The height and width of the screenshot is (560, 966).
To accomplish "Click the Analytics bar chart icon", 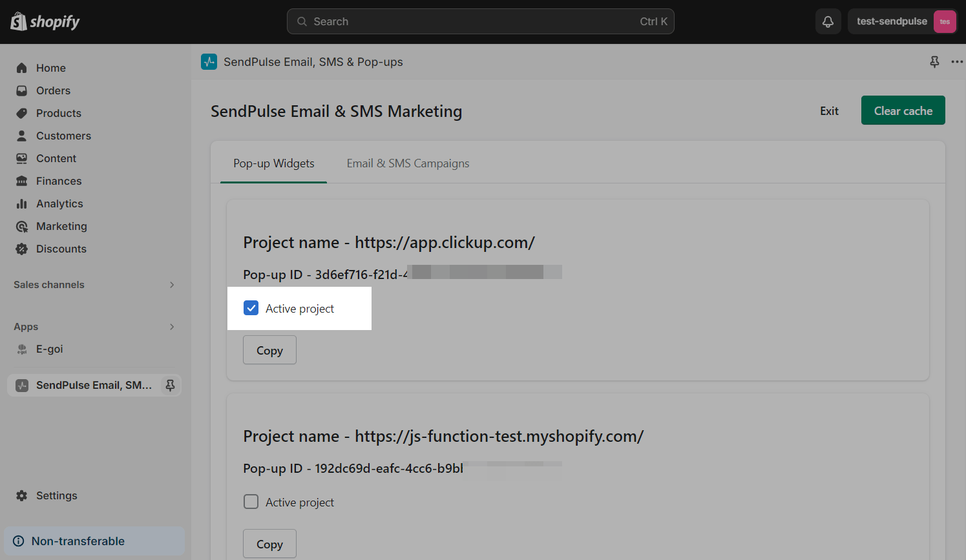I will (x=22, y=203).
